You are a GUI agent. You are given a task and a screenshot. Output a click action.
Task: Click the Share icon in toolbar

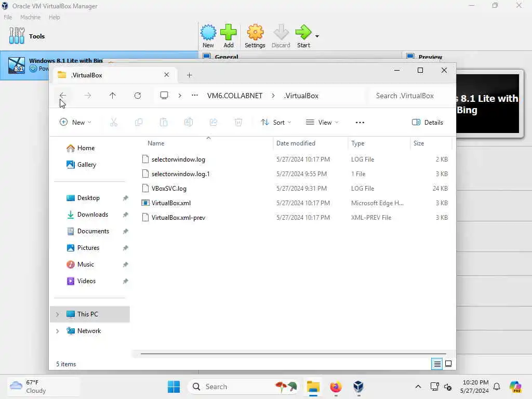click(x=214, y=123)
